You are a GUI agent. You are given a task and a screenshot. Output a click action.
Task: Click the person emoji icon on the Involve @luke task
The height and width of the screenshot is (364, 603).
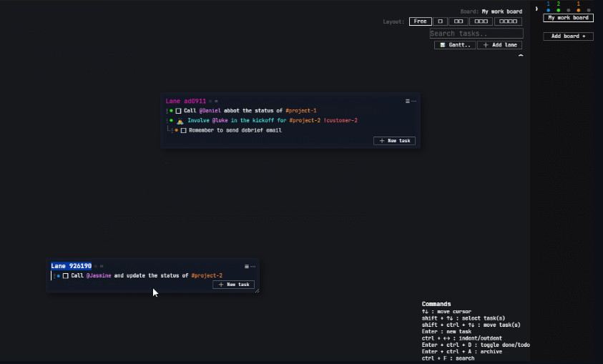coord(180,121)
